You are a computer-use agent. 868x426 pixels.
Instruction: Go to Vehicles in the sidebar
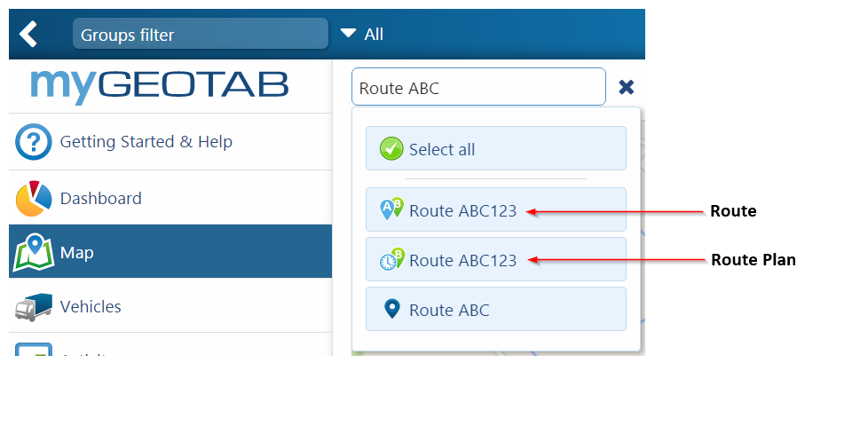click(91, 307)
